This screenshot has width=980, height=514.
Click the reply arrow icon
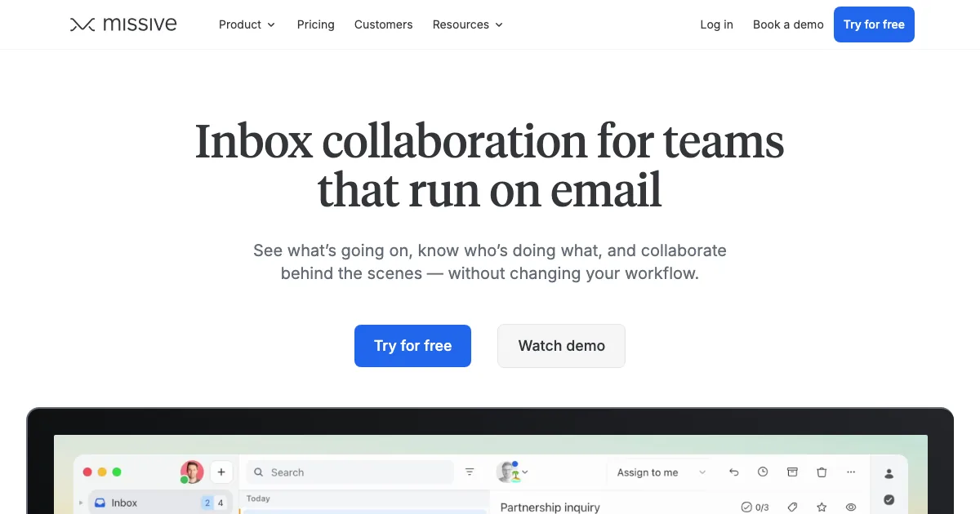[733, 472]
